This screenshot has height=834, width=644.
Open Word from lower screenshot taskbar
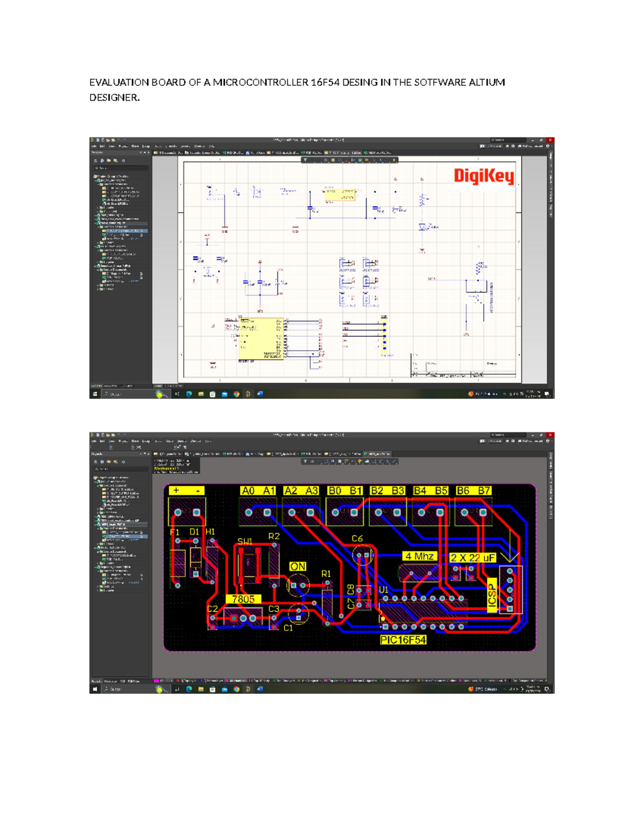(260, 689)
